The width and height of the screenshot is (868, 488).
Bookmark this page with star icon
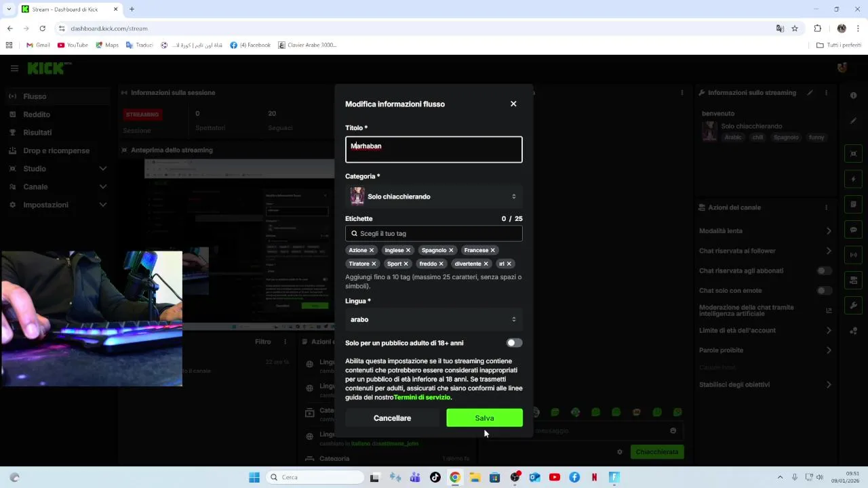coord(795,28)
